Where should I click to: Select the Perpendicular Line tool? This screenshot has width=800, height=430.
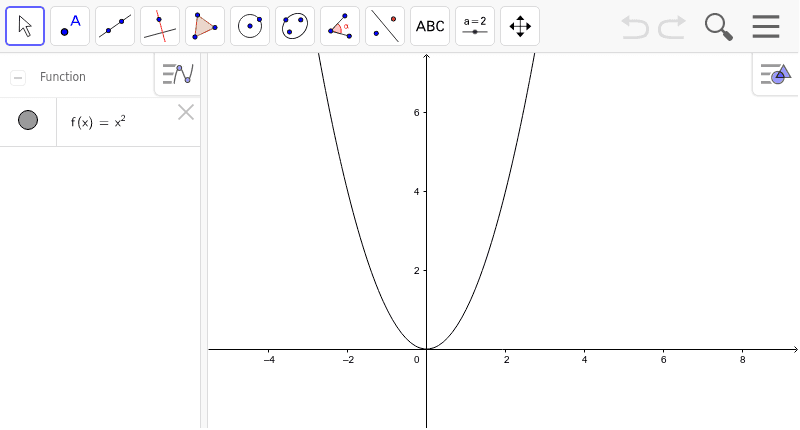point(160,26)
